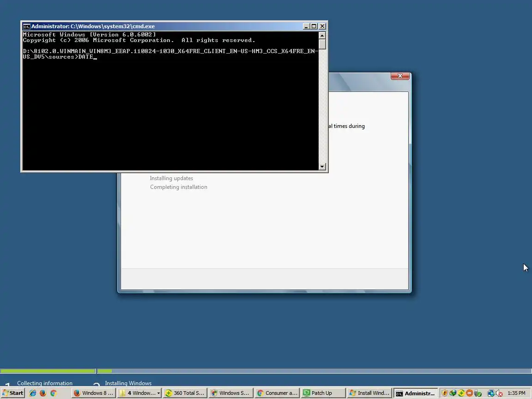532x399 pixels.
Task: Maximize the cmd.exe window
Action: click(314, 26)
